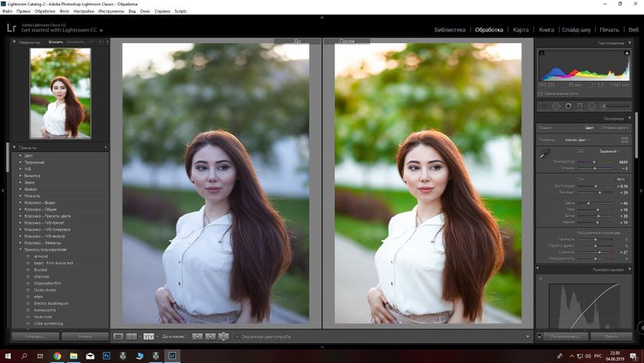The width and height of the screenshot is (644, 363).
Task: Switch to Loupe view icon in toolbar
Action: [118, 336]
